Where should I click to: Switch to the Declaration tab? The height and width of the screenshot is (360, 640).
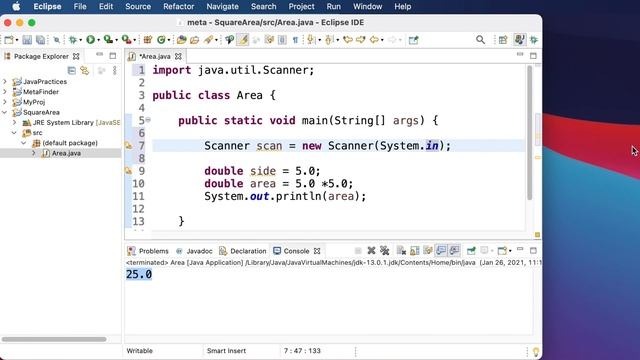click(242, 251)
